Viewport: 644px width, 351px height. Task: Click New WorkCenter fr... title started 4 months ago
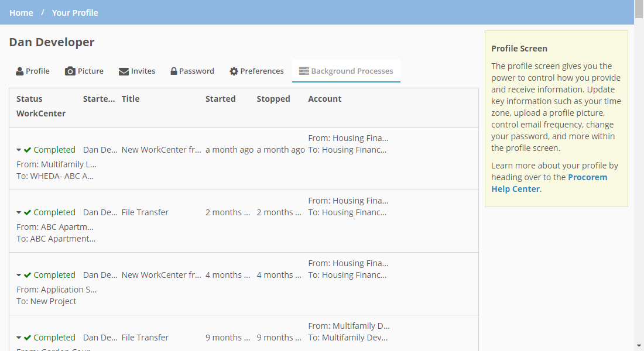(x=162, y=275)
